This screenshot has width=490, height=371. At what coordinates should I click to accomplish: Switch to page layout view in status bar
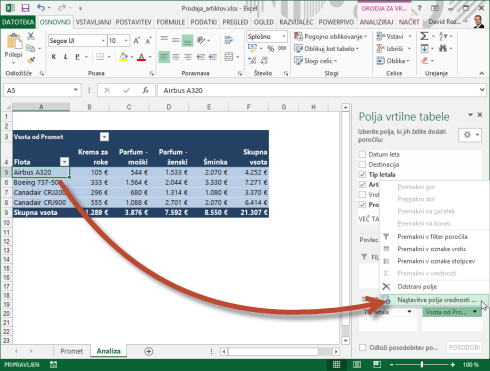357,365
